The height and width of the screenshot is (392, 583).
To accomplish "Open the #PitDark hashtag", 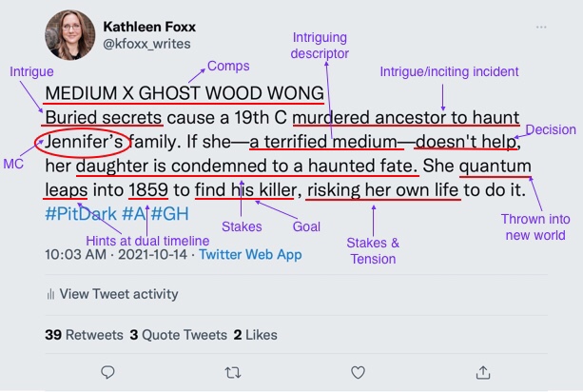I will (x=80, y=215).
